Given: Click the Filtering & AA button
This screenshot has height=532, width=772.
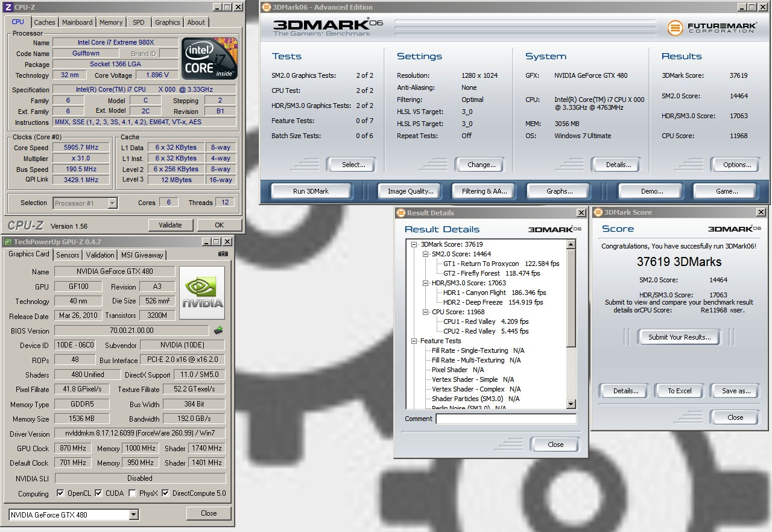Looking at the screenshot, I should 484,191.
